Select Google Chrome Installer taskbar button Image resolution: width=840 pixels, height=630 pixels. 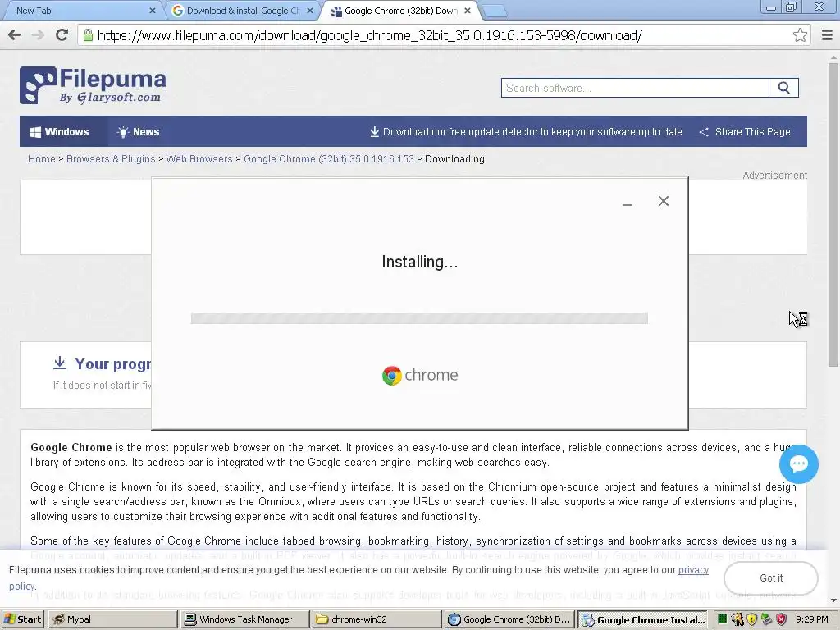click(642, 619)
